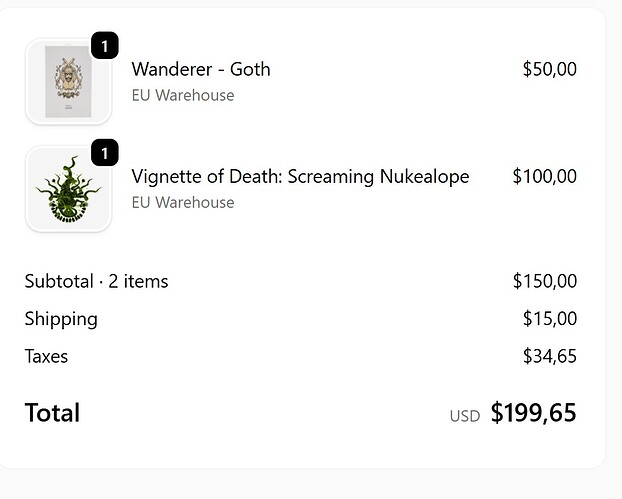Click the $199,65 total amount

pos(534,413)
